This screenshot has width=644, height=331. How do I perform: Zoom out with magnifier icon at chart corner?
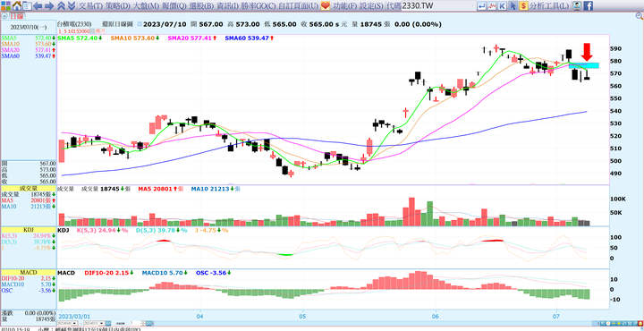[x=640, y=16]
